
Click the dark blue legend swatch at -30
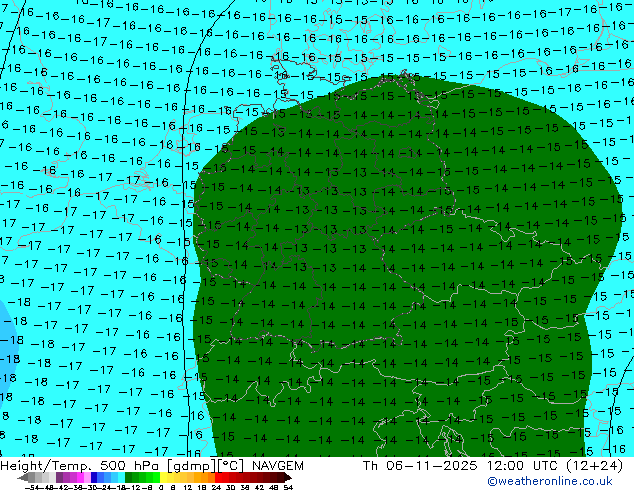[x=94, y=478]
